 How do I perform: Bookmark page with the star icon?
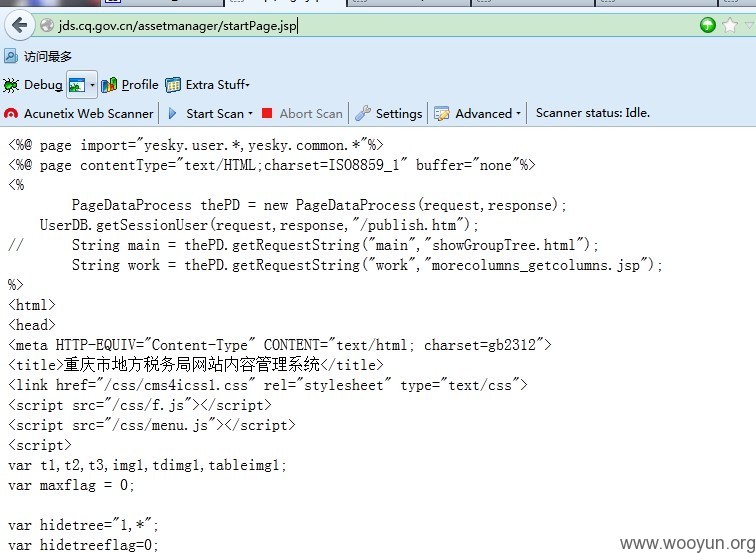730,25
